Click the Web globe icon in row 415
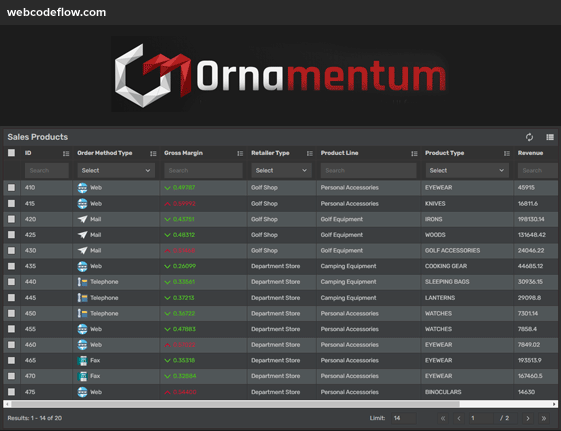The width and height of the screenshot is (561, 431). tap(82, 204)
